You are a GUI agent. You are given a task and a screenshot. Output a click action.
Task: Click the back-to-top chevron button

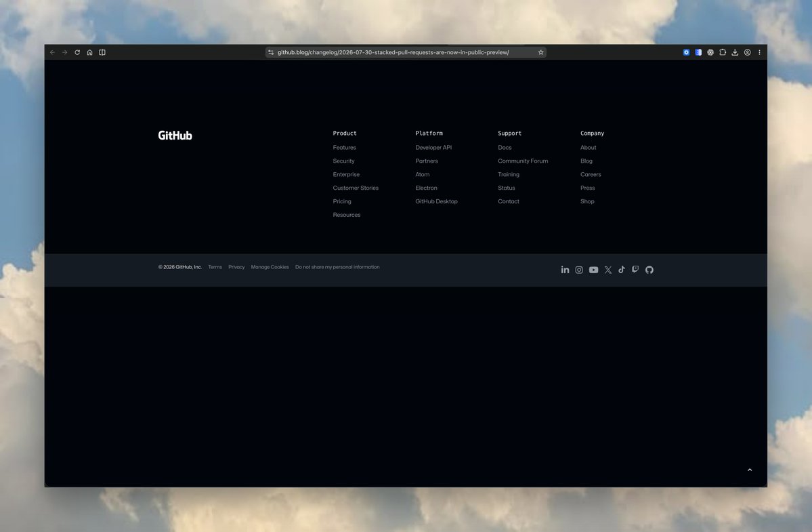tap(749, 470)
